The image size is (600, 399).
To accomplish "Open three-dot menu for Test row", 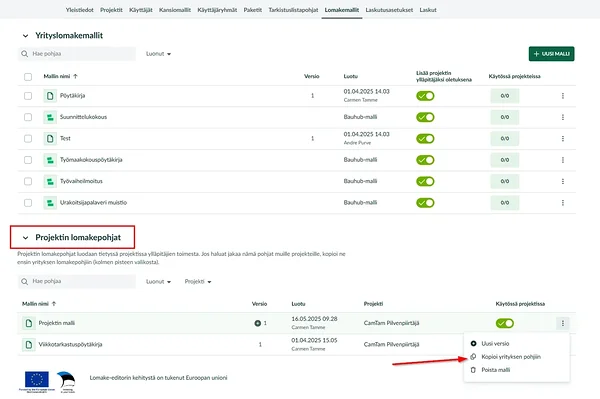I will coord(562,138).
